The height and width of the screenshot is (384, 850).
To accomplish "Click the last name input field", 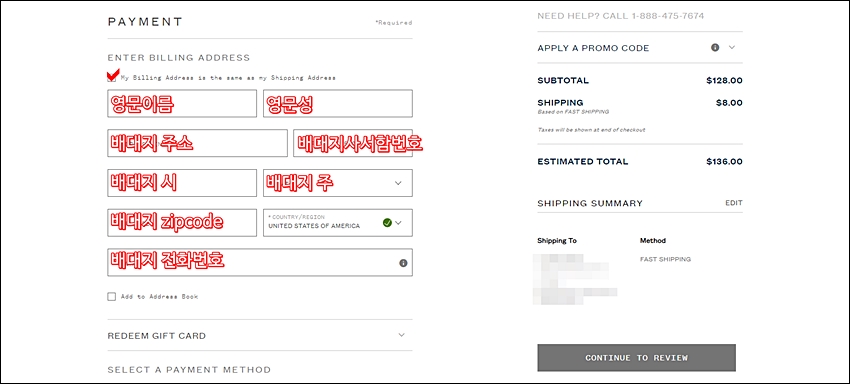I will (338, 104).
